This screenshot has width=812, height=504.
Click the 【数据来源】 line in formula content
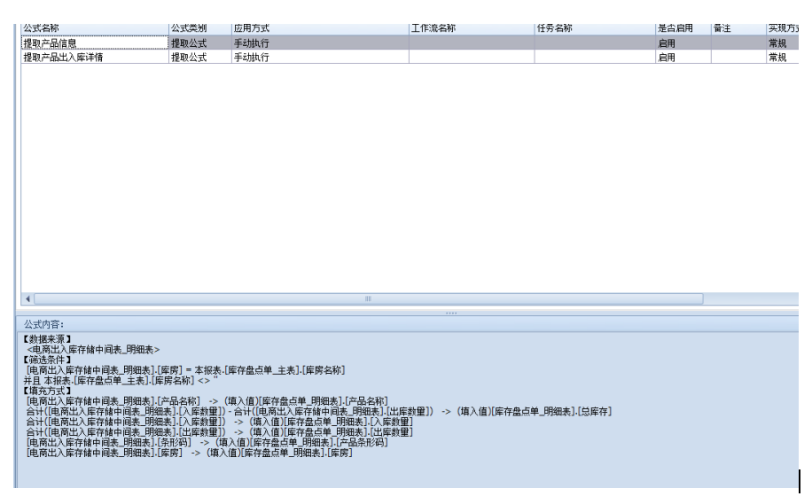click(48, 339)
